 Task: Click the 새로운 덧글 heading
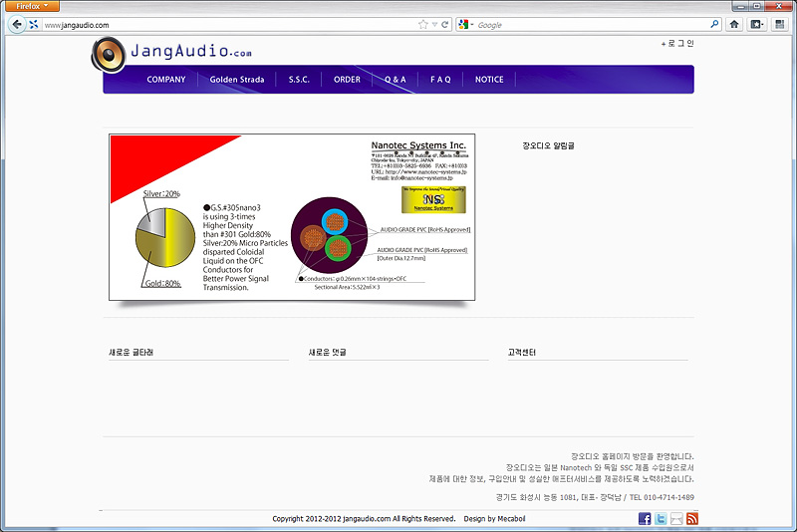(328, 352)
